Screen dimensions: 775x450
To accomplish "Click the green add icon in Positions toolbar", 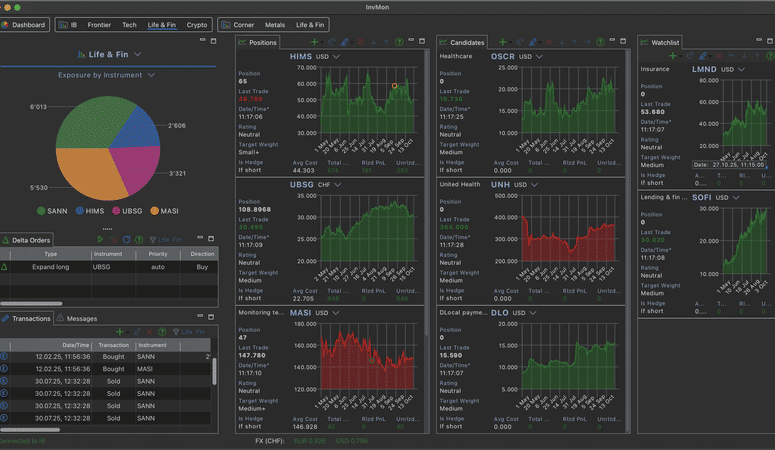I will point(315,43).
